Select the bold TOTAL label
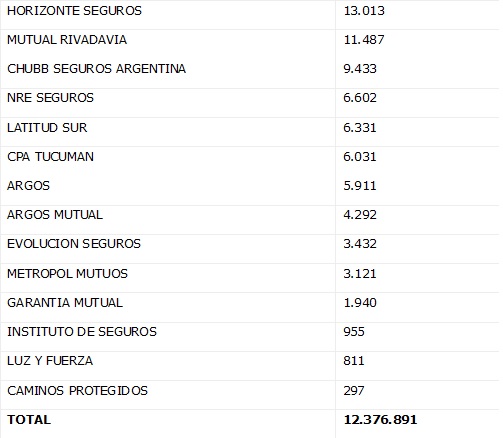 29,420
